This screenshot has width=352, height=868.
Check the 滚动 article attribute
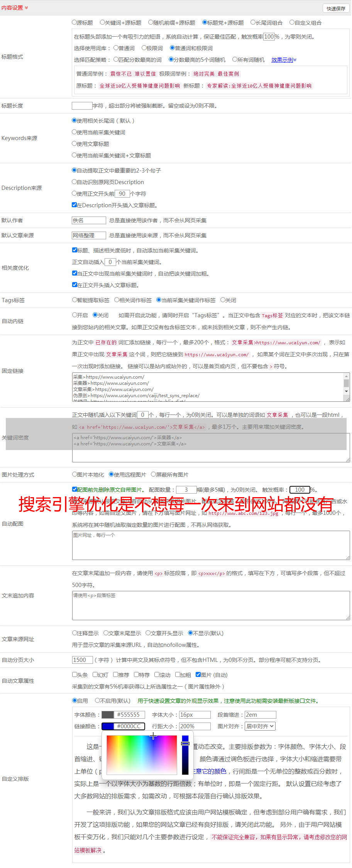pyautogui.click(x=157, y=675)
